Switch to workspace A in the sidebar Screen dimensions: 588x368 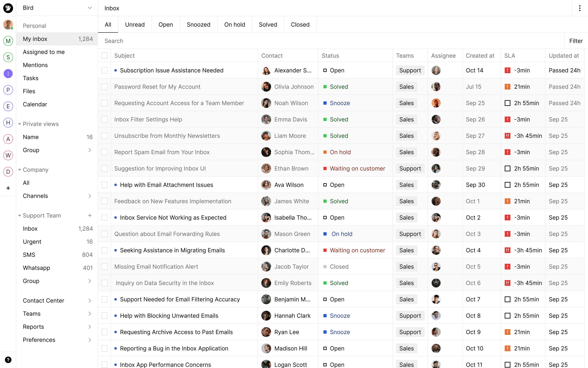click(8, 139)
